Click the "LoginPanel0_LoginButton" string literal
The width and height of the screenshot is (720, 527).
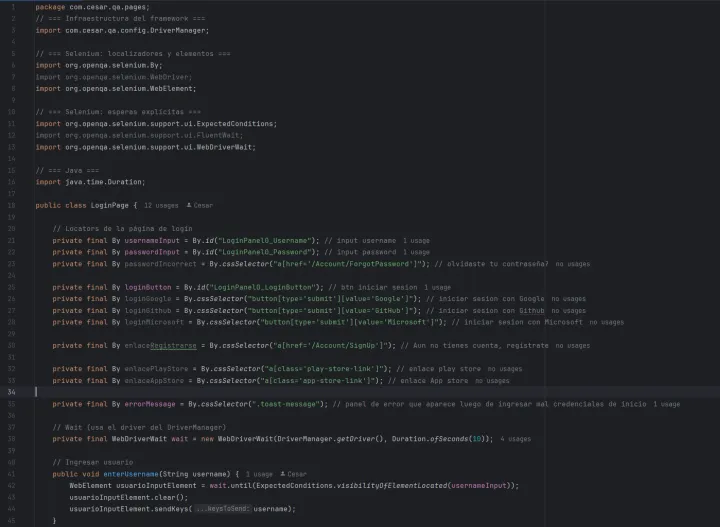point(262,287)
